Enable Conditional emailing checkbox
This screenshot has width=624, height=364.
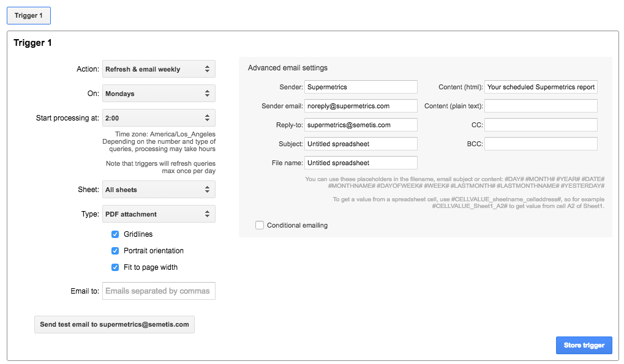[260, 225]
